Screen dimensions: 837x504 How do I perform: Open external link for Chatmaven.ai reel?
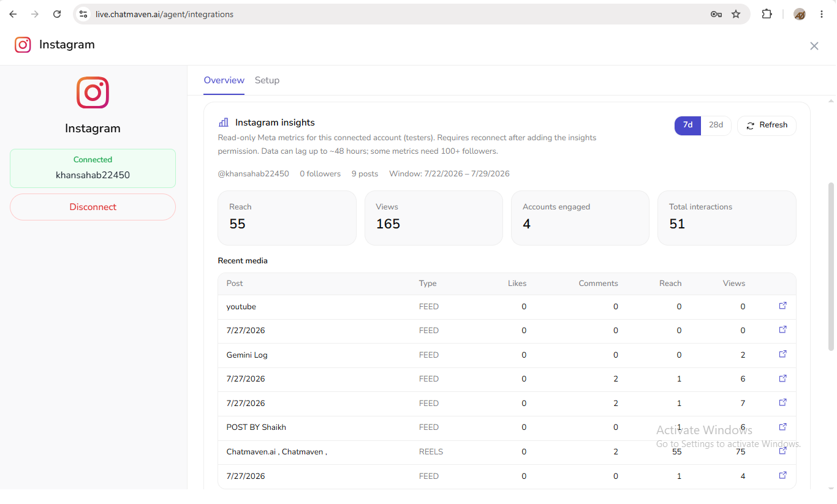782,451
